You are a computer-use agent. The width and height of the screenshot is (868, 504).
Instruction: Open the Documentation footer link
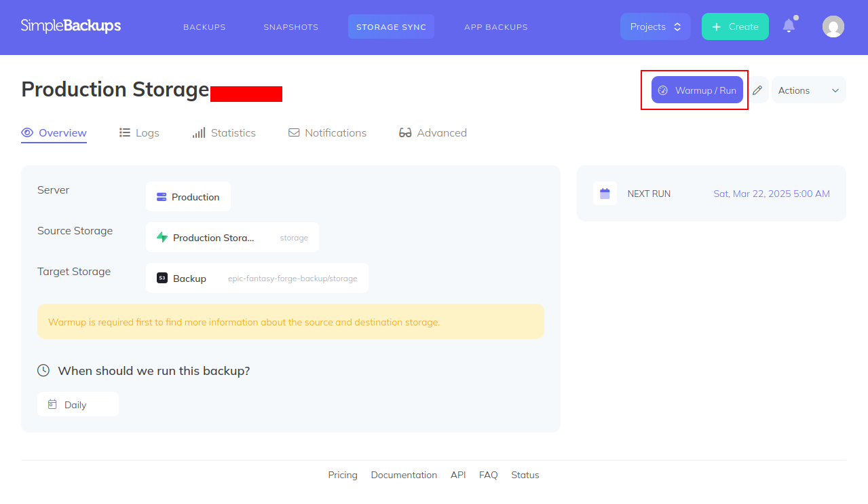[x=404, y=475]
